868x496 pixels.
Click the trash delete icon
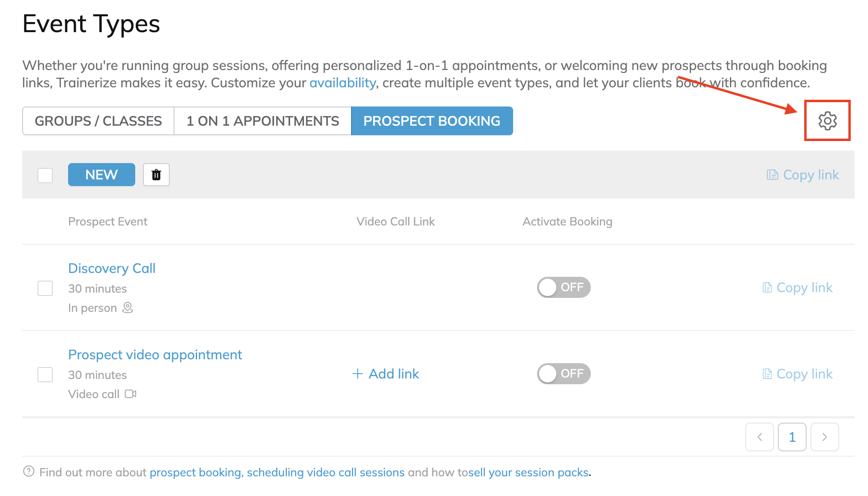[x=156, y=175]
